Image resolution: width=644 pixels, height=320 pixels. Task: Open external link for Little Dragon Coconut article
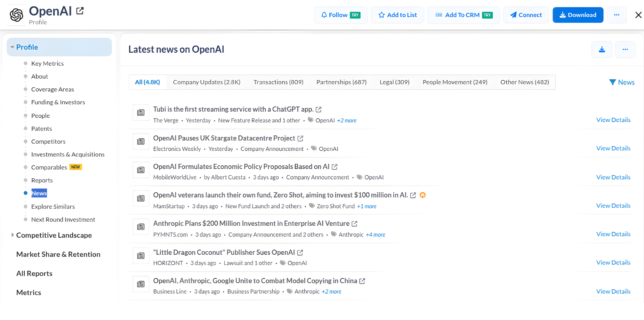click(300, 253)
